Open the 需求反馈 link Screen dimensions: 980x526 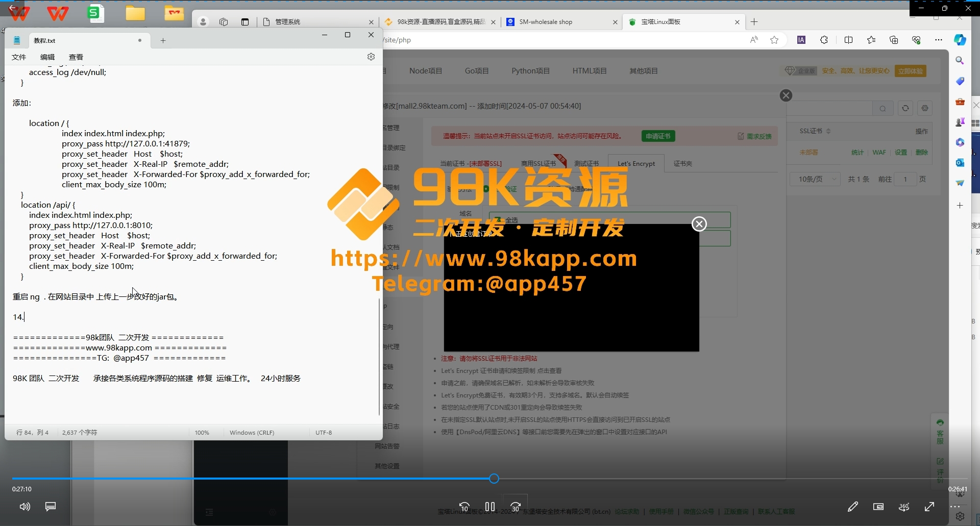point(755,136)
